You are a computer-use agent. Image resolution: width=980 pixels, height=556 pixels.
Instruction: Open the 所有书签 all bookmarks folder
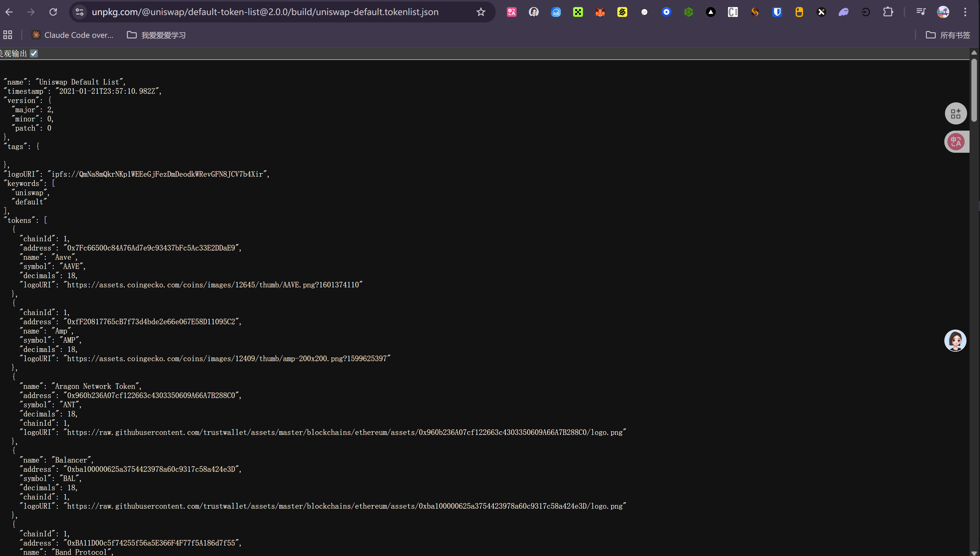click(948, 35)
